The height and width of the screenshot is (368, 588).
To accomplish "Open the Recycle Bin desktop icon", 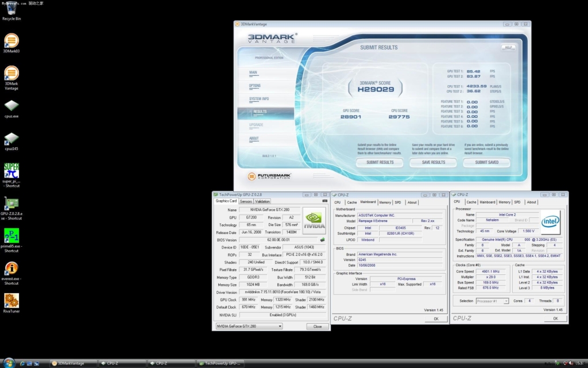I will [11, 10].
